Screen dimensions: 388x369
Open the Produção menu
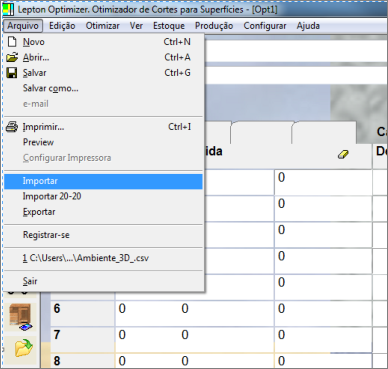coord(214,26)
